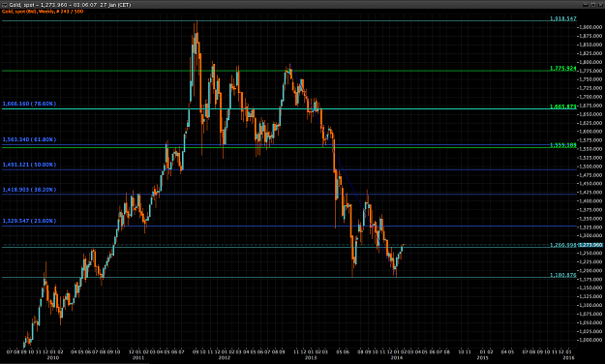Minimize the Gold spot chart window

click(586, 5)
